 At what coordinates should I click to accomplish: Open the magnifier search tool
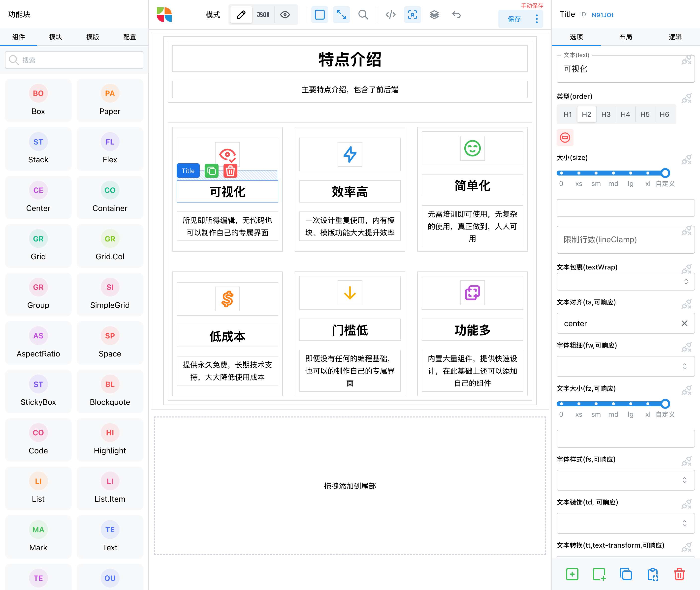click(363, 15)
